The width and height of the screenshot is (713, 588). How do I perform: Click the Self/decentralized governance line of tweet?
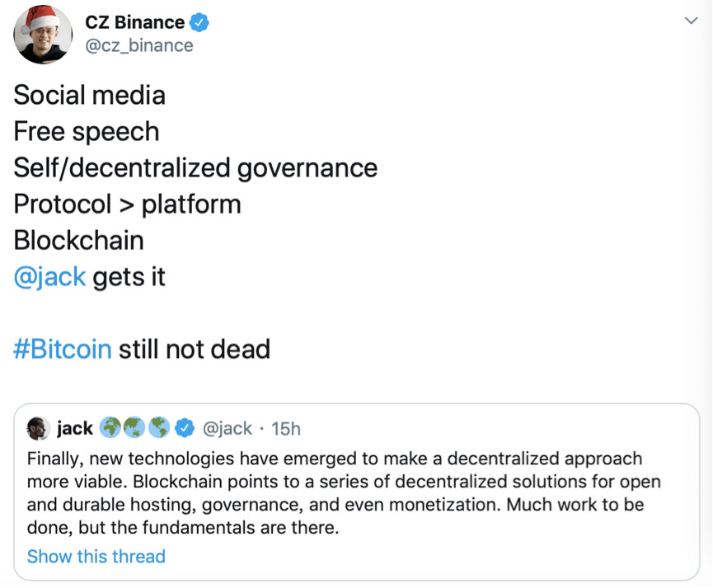pos(195,168)
